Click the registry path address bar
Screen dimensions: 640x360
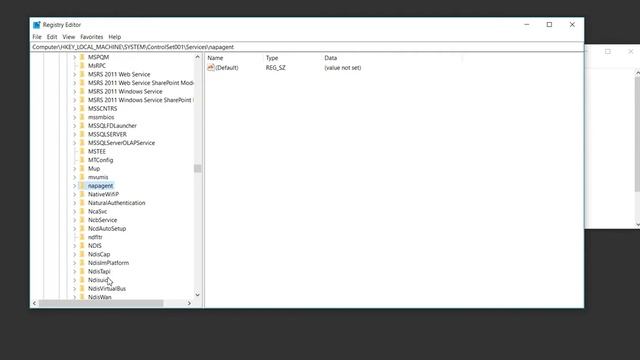pos(307,47)
